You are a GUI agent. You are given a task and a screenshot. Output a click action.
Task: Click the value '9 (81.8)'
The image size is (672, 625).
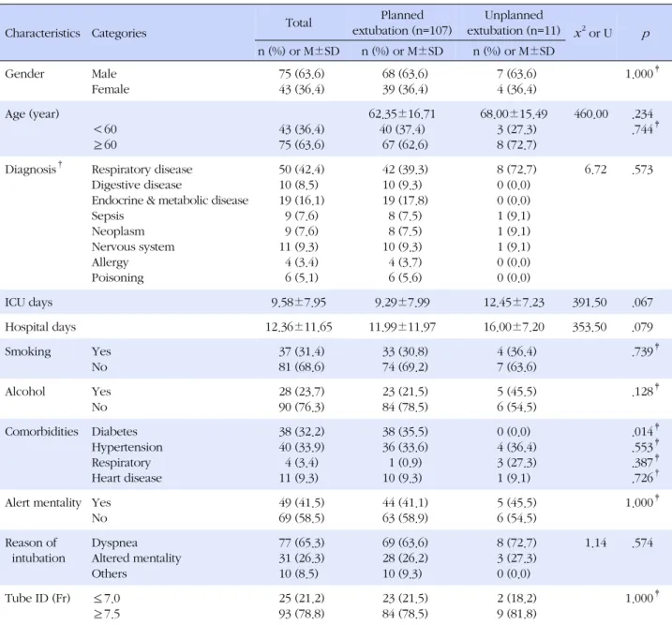516,614
